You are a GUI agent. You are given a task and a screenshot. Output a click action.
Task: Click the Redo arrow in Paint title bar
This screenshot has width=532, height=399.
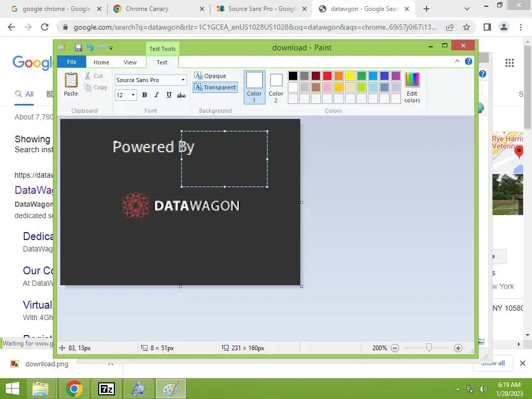point(101,48)
